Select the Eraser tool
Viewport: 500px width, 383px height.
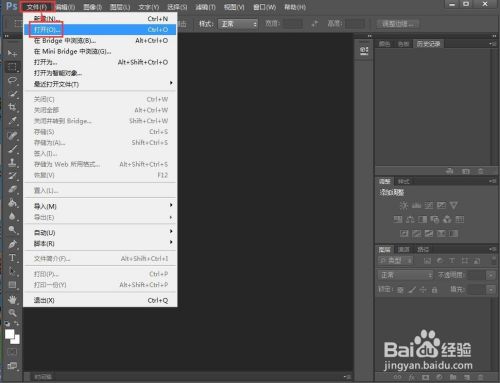point(12,189)
